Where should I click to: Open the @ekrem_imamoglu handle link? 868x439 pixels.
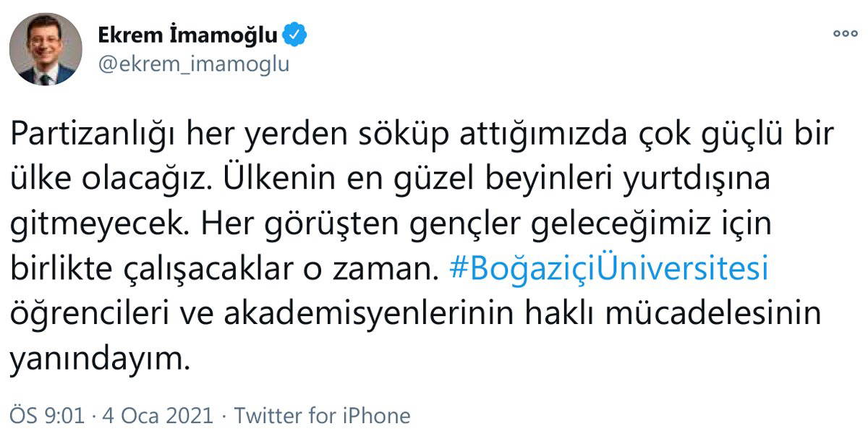point(193,64)
